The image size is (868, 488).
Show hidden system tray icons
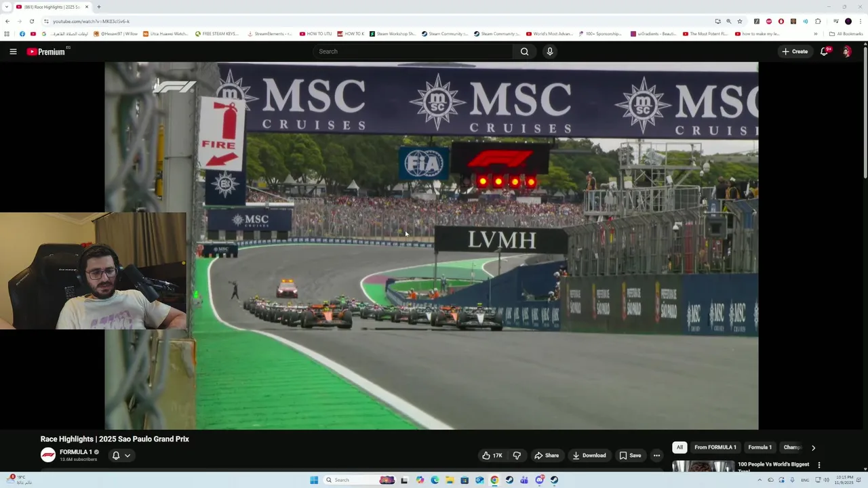pos(759,480)
